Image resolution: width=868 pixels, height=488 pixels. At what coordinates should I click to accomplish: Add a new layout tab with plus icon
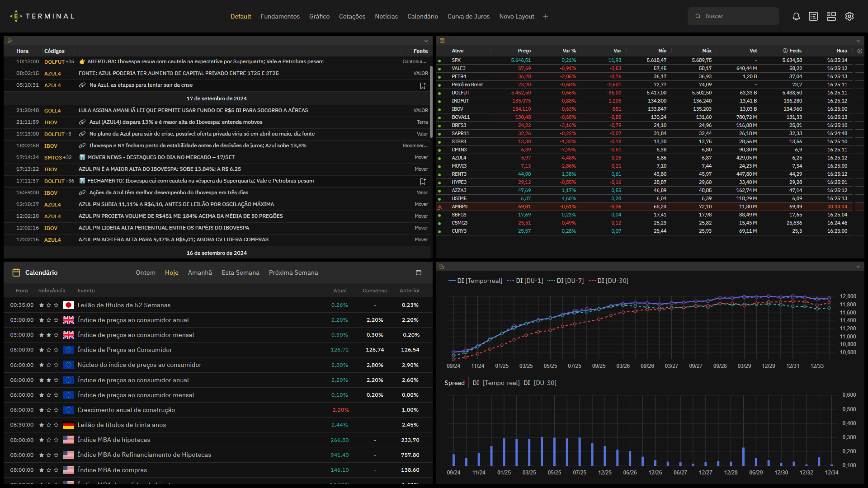546,16
